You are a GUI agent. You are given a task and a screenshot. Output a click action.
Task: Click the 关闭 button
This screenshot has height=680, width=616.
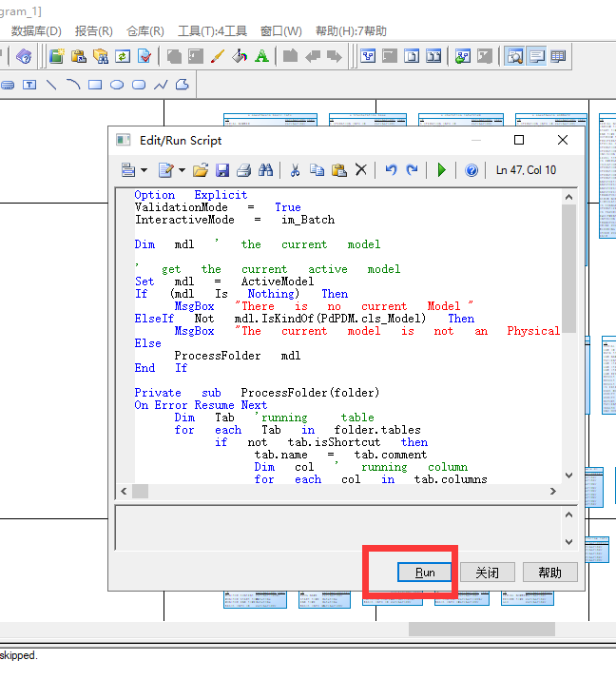tap(488, 573)
